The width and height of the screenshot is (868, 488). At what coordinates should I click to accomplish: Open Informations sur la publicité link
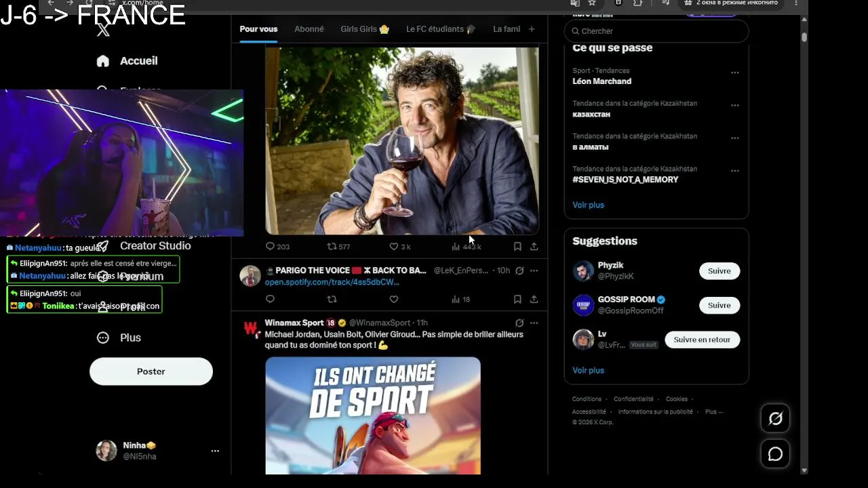coord(655,411)
